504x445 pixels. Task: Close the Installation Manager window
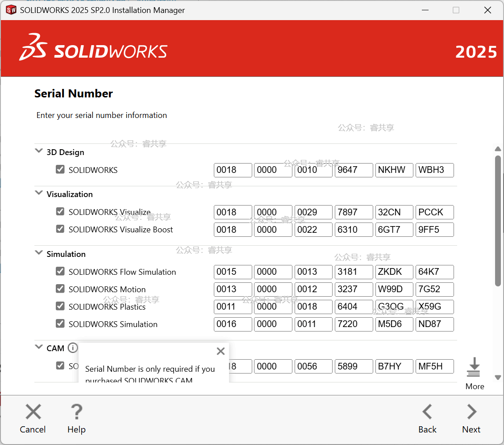point(487,10)
